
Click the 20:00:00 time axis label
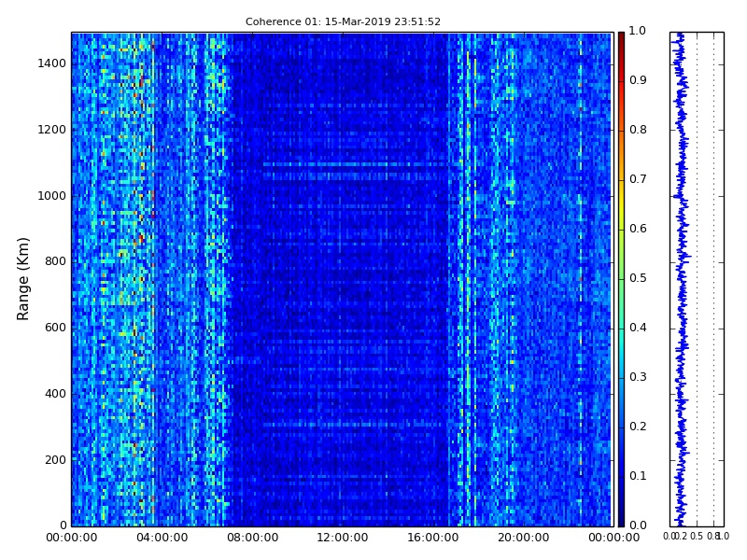524,538
